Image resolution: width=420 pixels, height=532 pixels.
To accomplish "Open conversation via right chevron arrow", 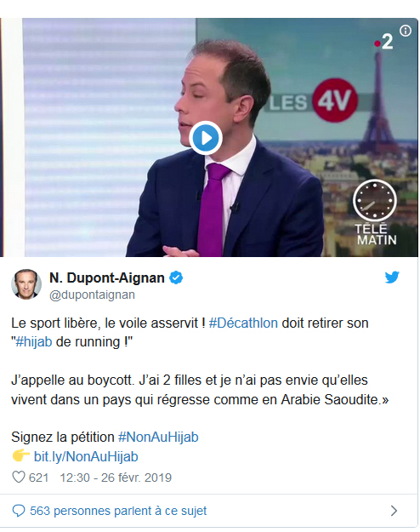I will [x=394, y=511].
